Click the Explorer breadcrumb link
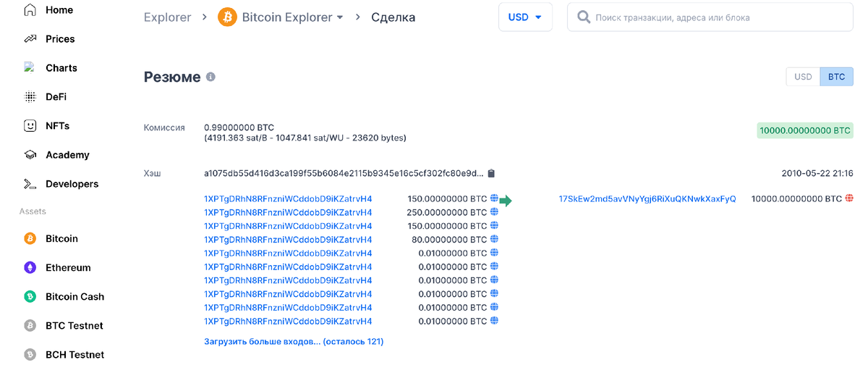The height and width of the screenshot is (365, 868). [167, 17]
